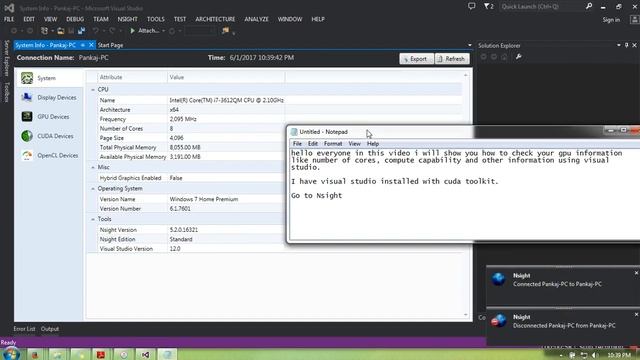The image size is (640, 360).
Task: Open the System category in Nsight sidebar
Action: point(49,78)
